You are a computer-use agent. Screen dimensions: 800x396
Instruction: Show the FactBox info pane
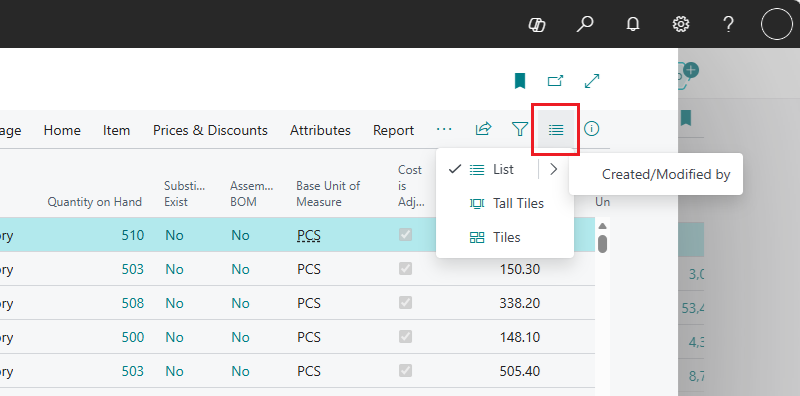[x=591, y=129]
